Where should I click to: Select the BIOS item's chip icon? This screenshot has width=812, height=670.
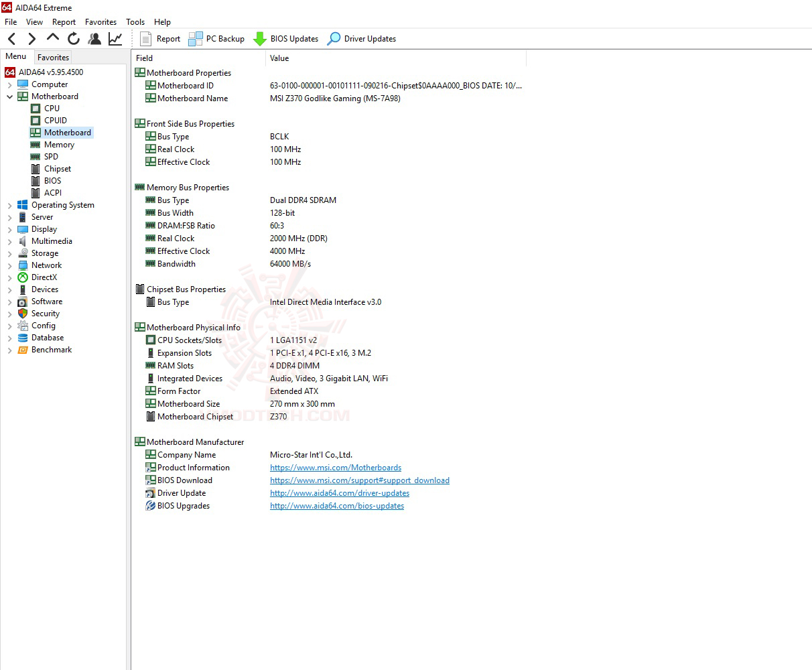pos(36,181)
